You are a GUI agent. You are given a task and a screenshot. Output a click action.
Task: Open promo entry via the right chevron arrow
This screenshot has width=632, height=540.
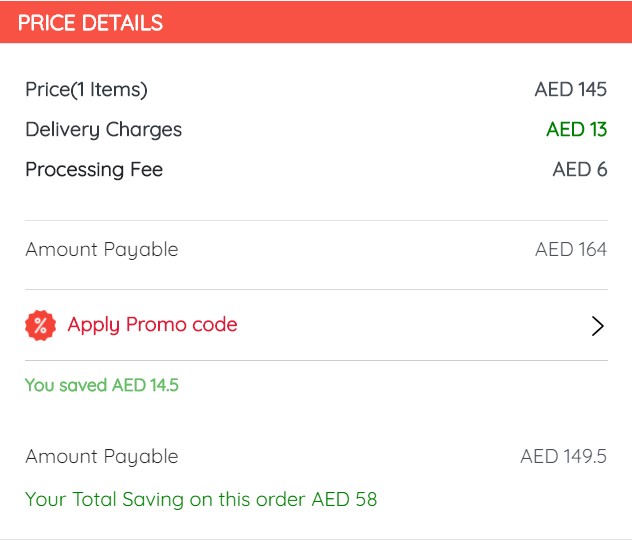[597, 326]
